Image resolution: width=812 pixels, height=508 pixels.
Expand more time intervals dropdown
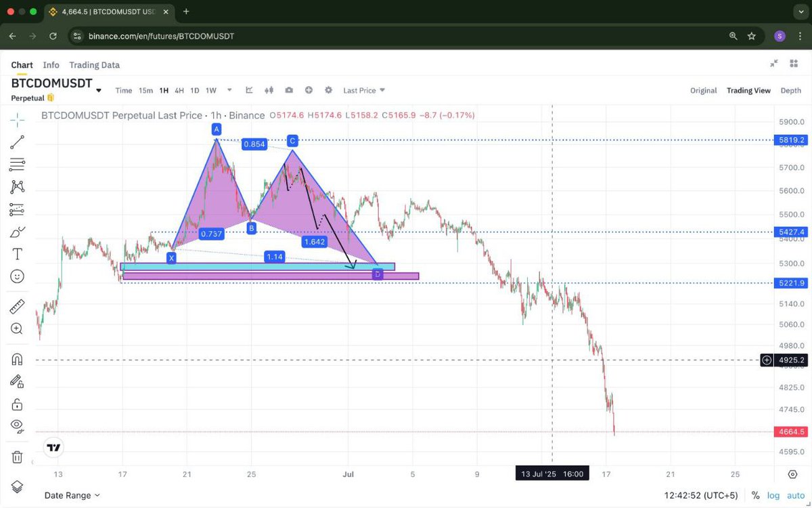tap(229, 90)
